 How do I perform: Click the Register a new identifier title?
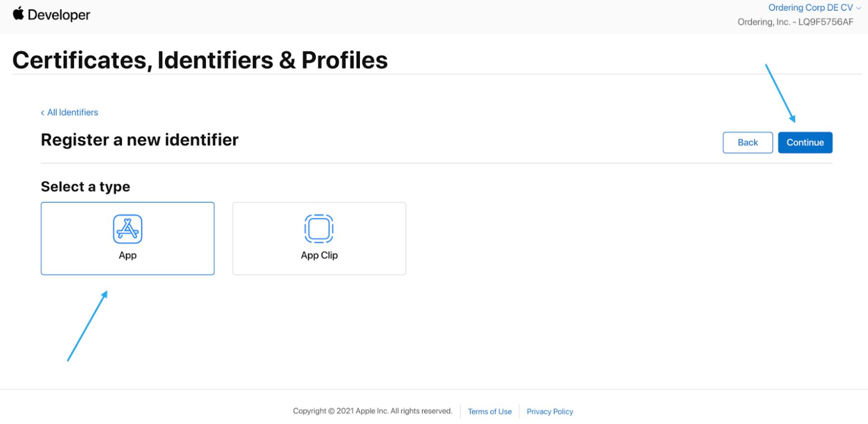(x=140, y=140)
